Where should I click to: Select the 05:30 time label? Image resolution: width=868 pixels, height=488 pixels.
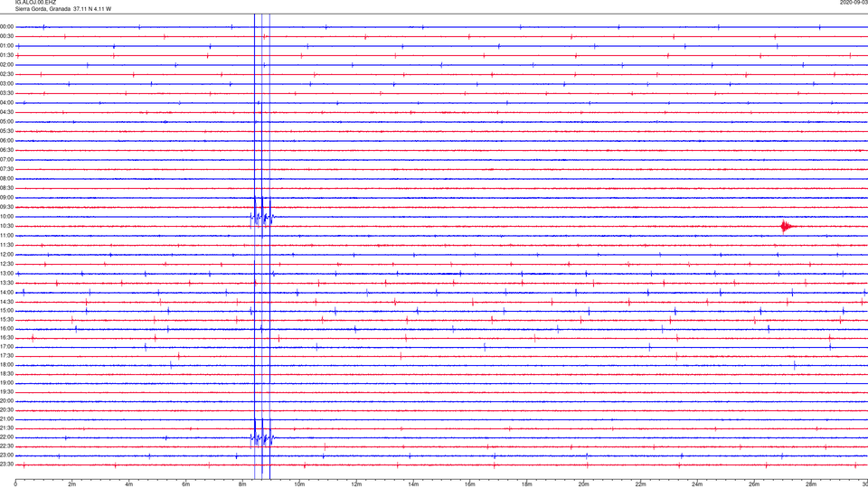[x=7, y=131]
